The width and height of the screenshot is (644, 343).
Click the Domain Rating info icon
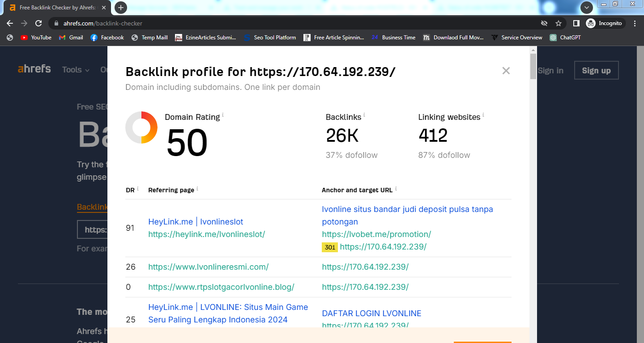(223, 115)
